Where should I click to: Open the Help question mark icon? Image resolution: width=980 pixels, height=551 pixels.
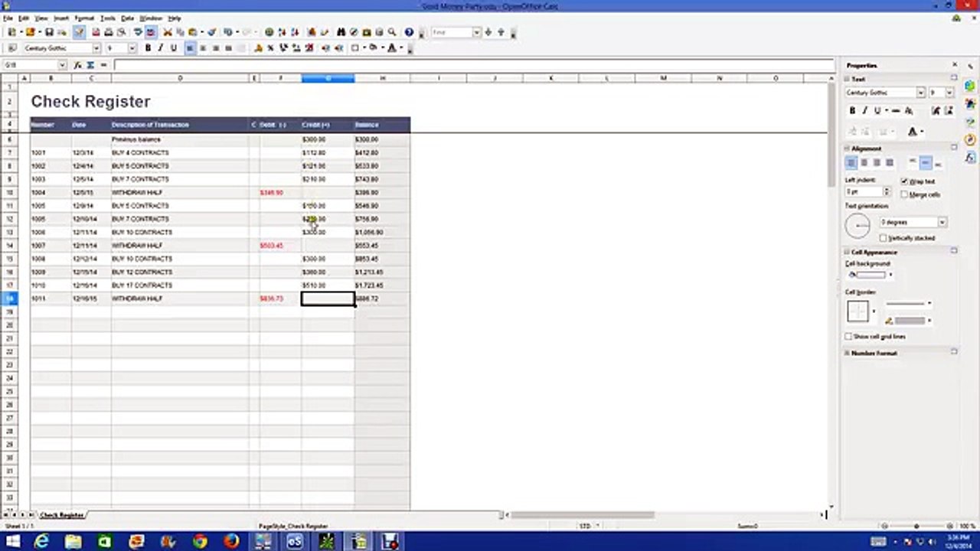point(409,32)
